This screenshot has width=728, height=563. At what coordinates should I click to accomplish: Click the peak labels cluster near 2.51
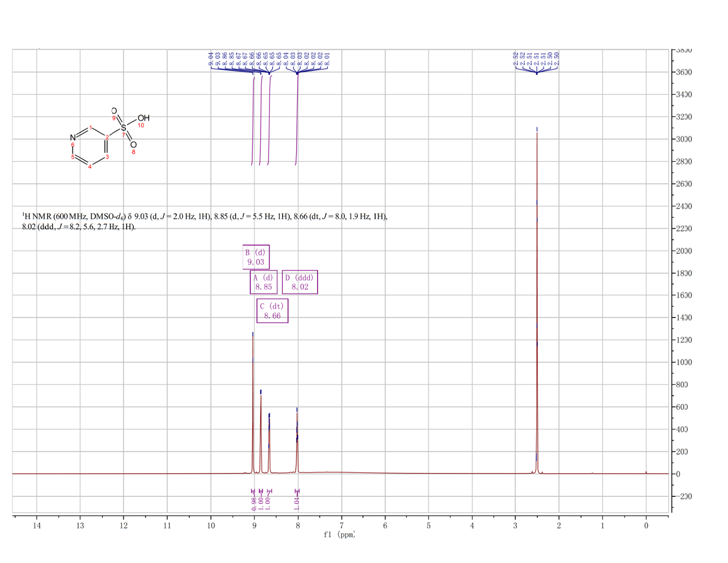(x=537, y=59)
